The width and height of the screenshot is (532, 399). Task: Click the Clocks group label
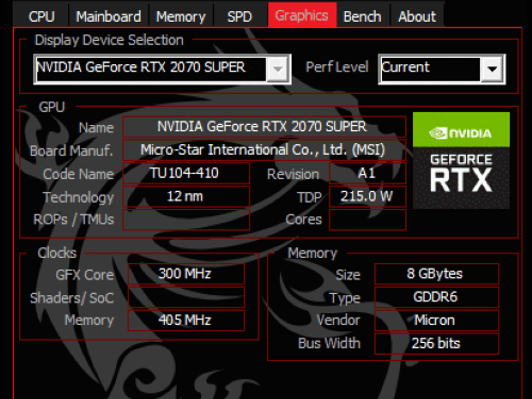coord(57,253)
